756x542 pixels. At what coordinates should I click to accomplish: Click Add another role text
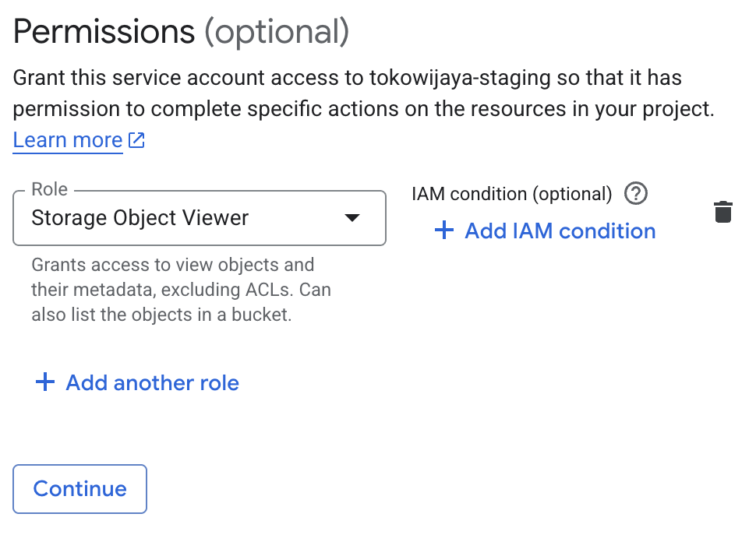(x=152, y=382)
